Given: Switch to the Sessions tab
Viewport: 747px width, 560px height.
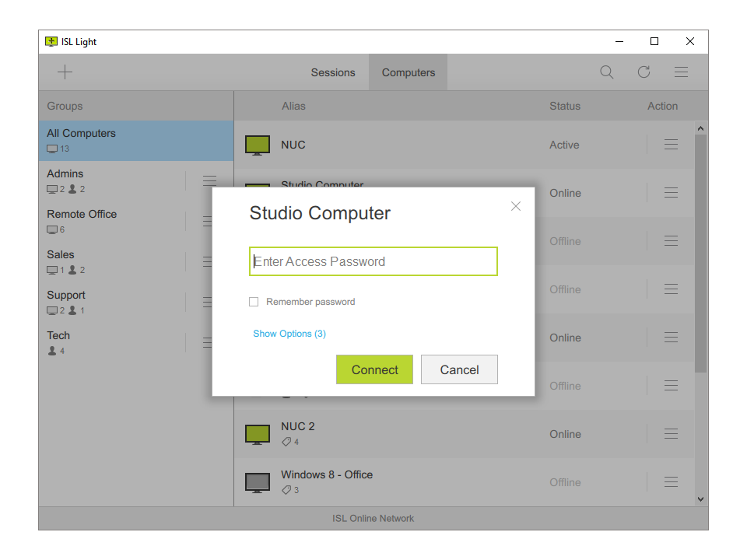Looking at the screenshot, I should click(x=333, y=72).
